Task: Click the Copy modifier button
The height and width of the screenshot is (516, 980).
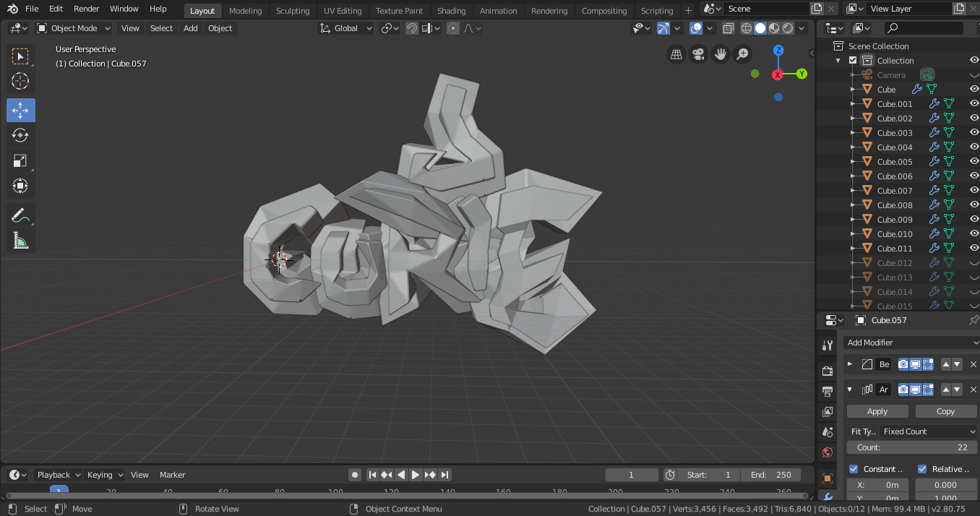Action: pyautogui.click(x=945, y=411)
